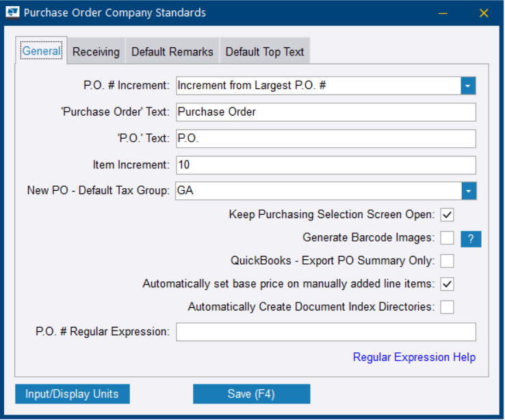Click 'Automatically Create Document Index Directories:' label
The image size is (505, 420).
311,306
